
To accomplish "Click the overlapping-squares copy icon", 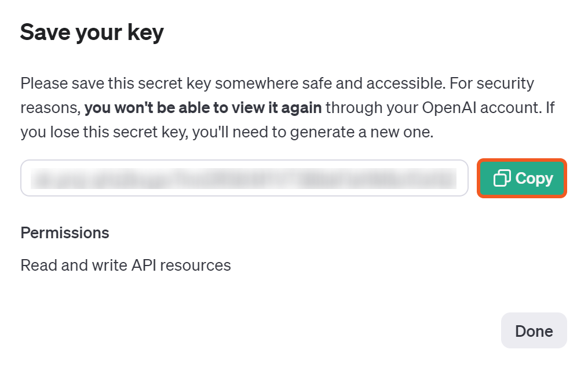I will [502, 179].
